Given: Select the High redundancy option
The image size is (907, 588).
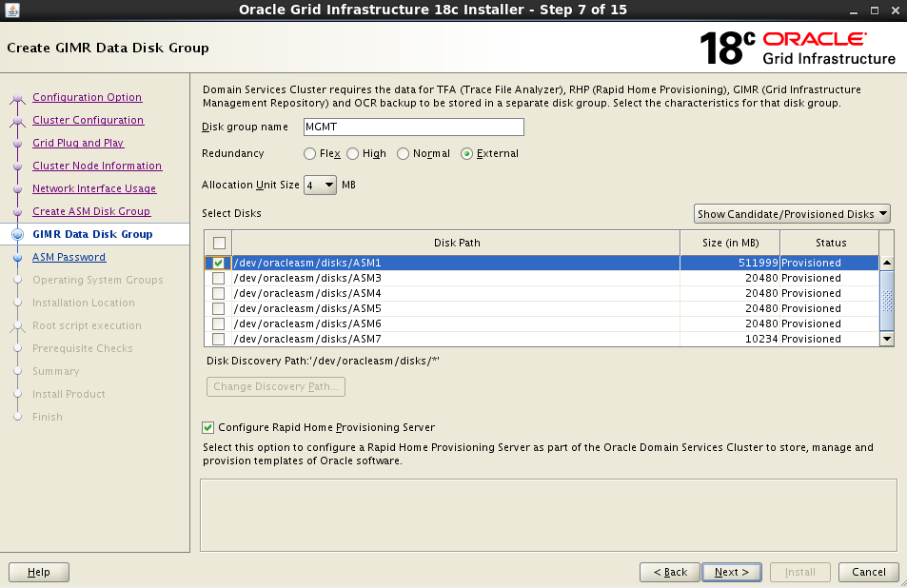Looking at the screenshot, I should coord(352,154).
